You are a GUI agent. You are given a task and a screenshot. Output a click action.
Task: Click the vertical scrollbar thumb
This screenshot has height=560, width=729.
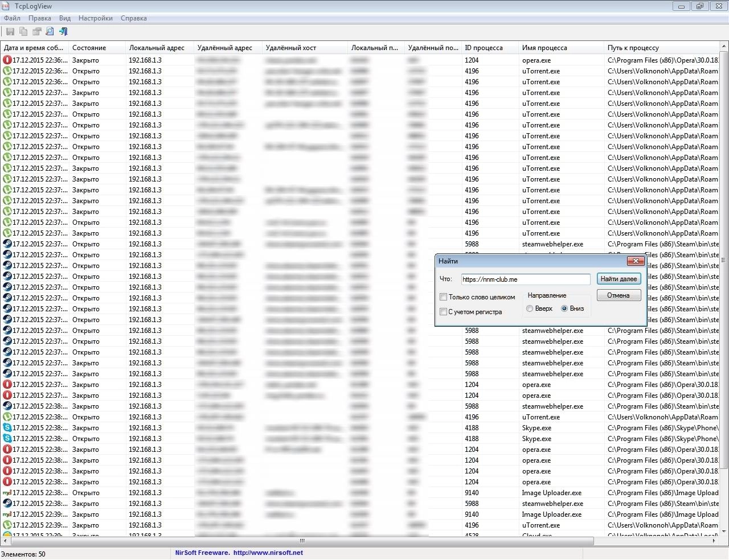coord(724,261)
